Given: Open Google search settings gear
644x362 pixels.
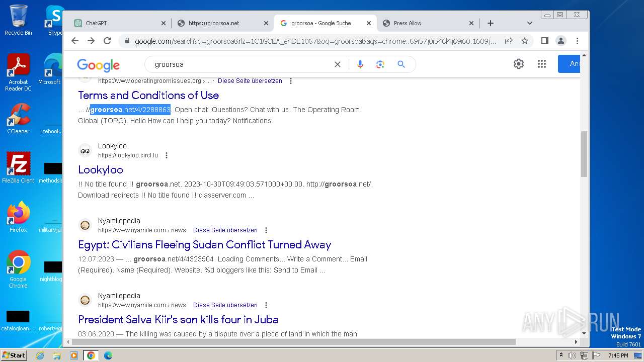Looking at the screenshot, I should pyautogui.click(x=519, y=64).
